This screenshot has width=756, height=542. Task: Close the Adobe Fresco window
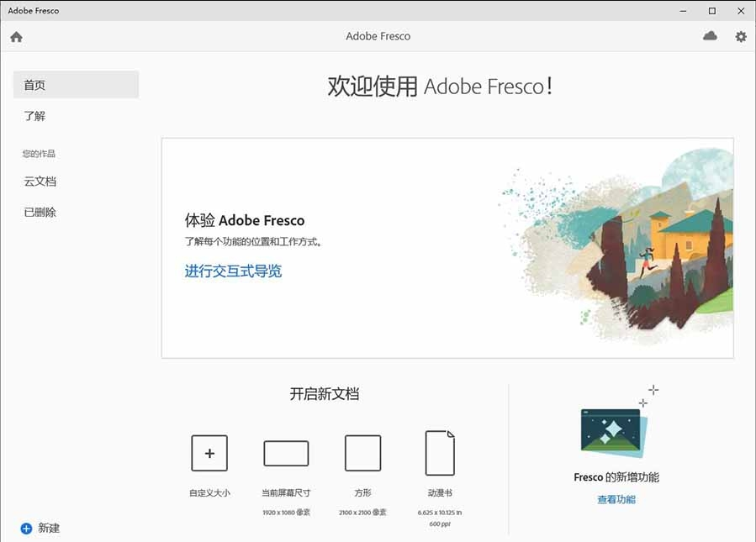[x=741, y=11]
